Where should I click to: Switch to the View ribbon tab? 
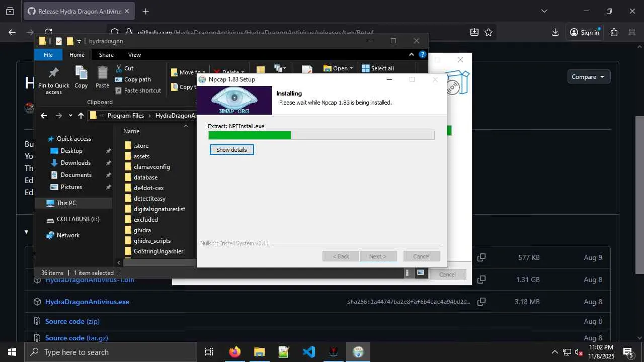coord(134,55)
